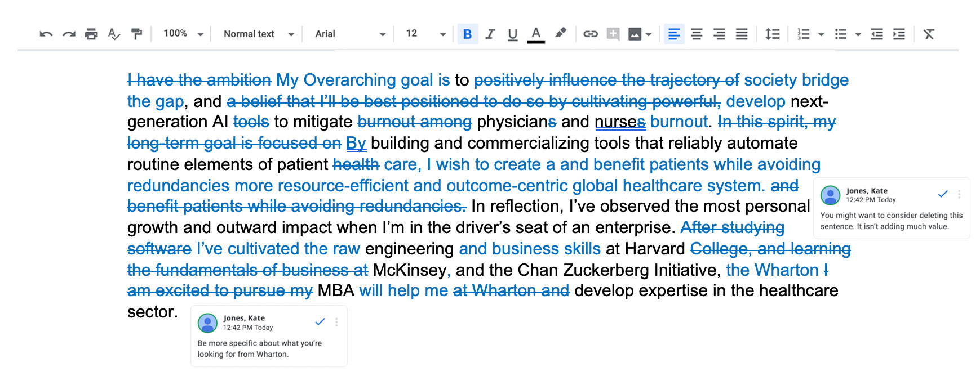Expand the insert image dropdown arrow
The image size is (980, 376).
(x=649, y=35)
